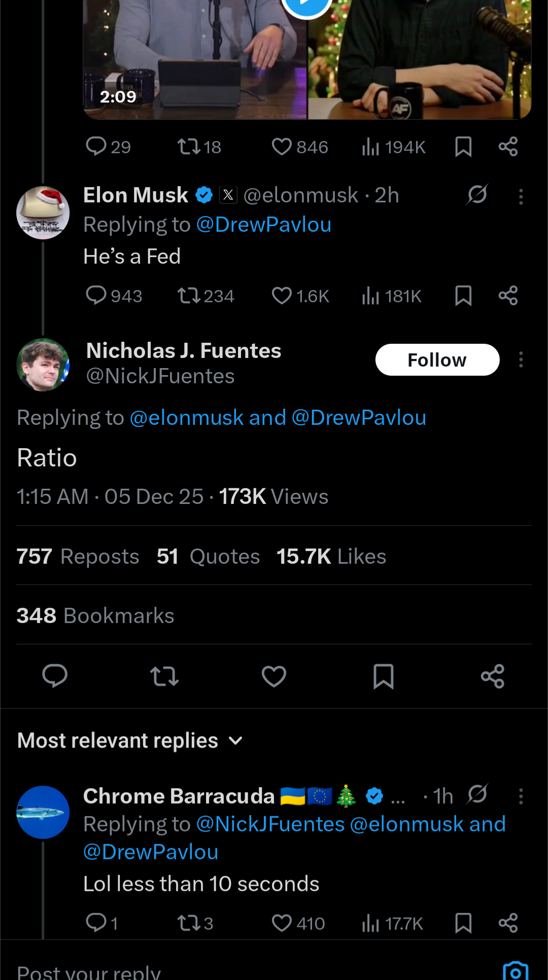
Task: Repost the main 'Ratio' post
Action: coord(164,676)
